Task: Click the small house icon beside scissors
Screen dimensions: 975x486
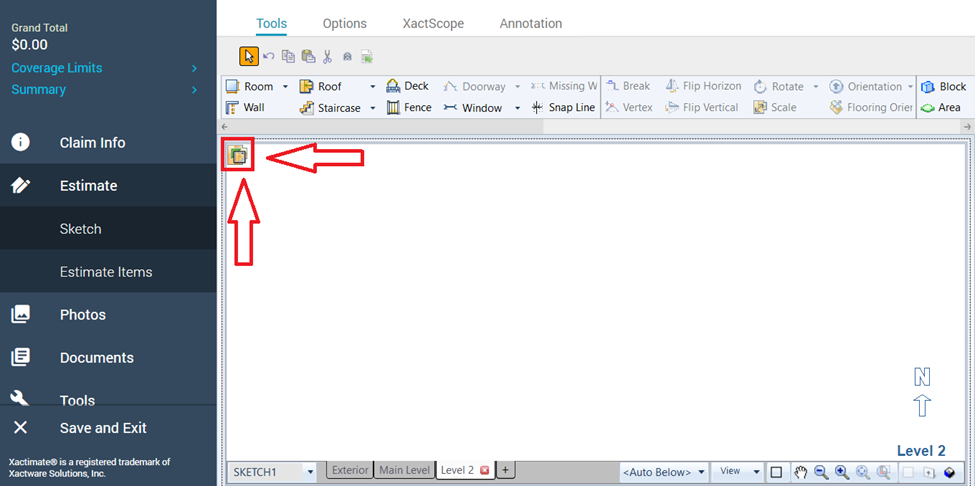Action: pyautogui.click(x=348, y=57)
